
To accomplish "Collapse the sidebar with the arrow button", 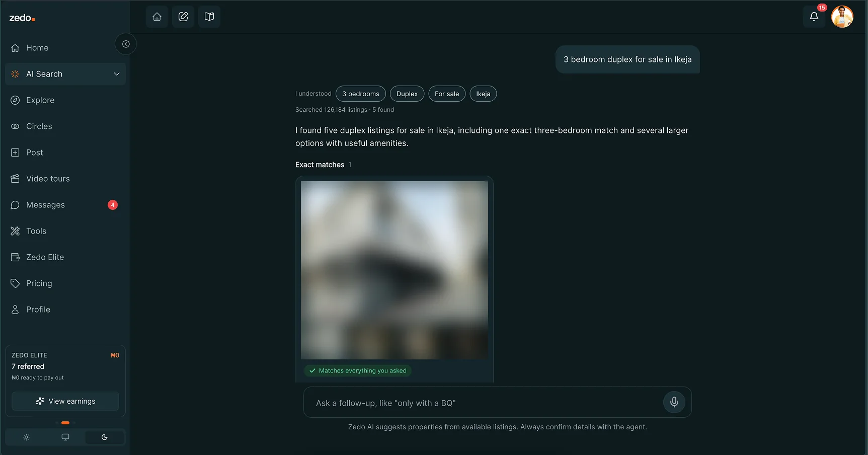I will pos(126,44).
